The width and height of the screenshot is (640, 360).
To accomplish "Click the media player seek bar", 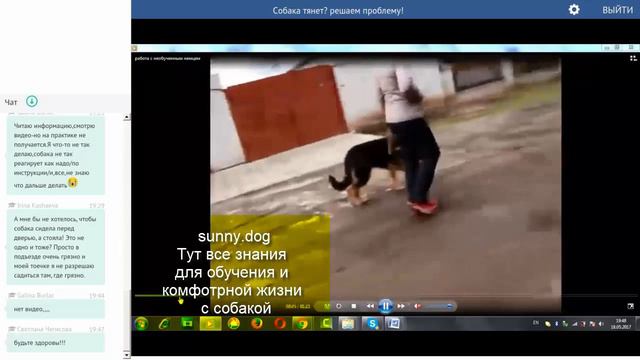I will click(x=386, y=296).
